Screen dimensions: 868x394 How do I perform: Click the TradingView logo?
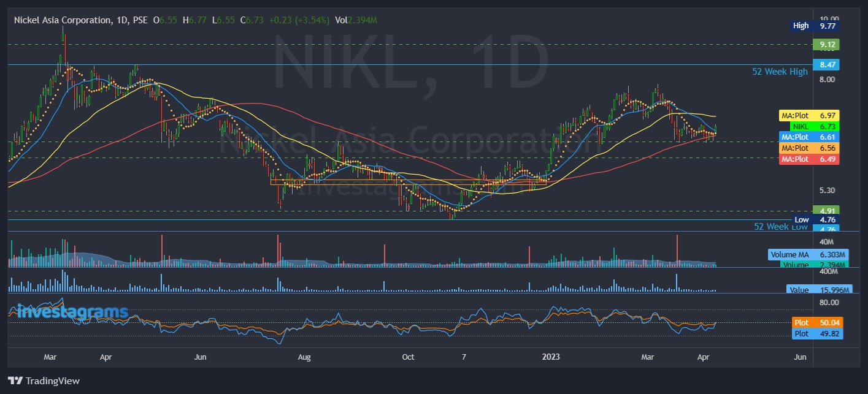click(43, 381)
